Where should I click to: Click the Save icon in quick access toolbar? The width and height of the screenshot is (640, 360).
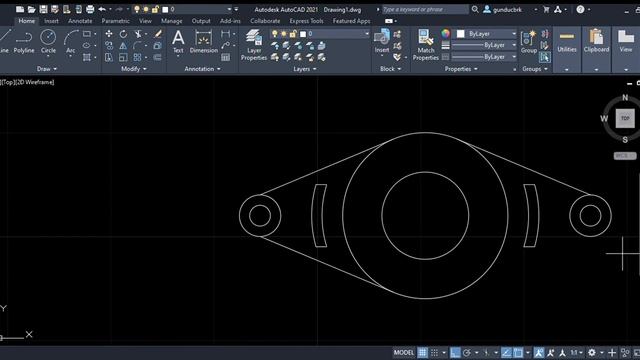[43, 9]
